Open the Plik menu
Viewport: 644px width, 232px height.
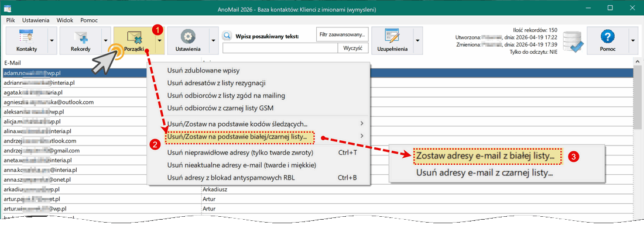pos(11,20)
